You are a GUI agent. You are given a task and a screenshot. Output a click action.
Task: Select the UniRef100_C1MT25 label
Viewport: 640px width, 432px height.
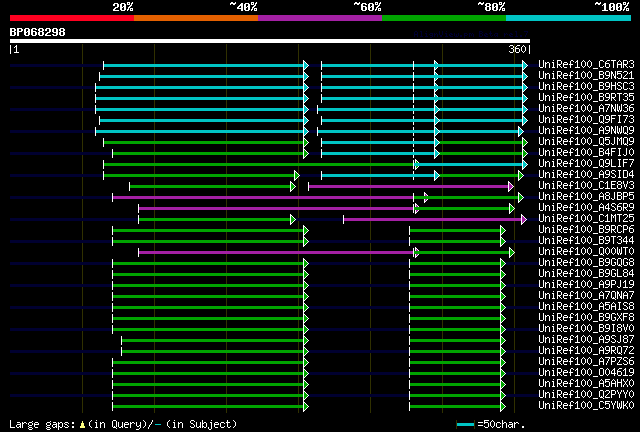pos(586,219)
